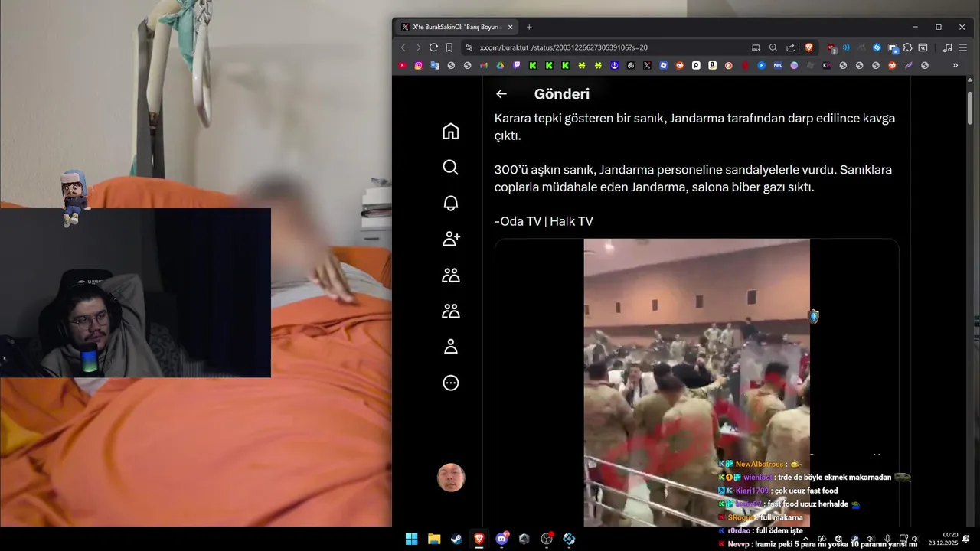Open the X bookmark in bookmarks bar

(x=647, y=66)
